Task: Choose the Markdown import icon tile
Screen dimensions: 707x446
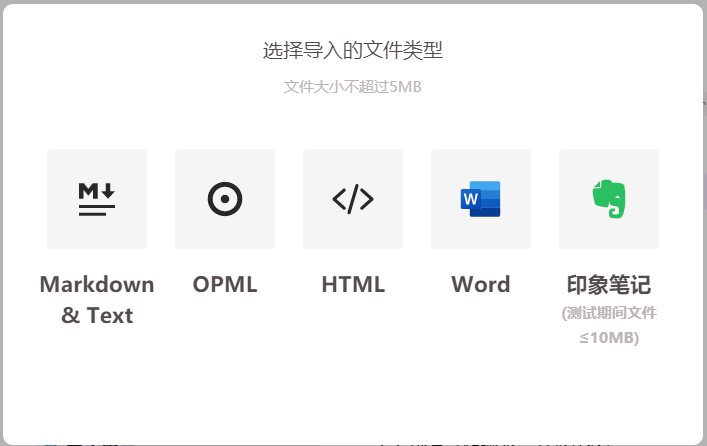Action: (97, 199)
